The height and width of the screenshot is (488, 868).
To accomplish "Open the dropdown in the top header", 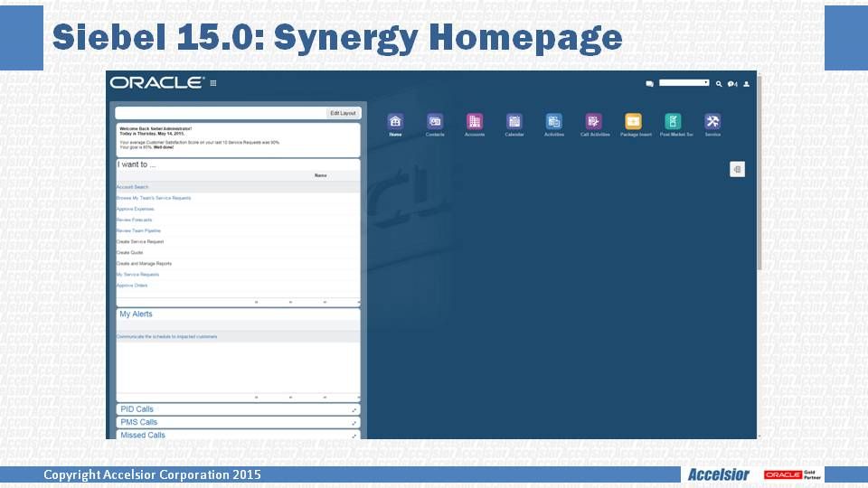I will tap(684, 82).
